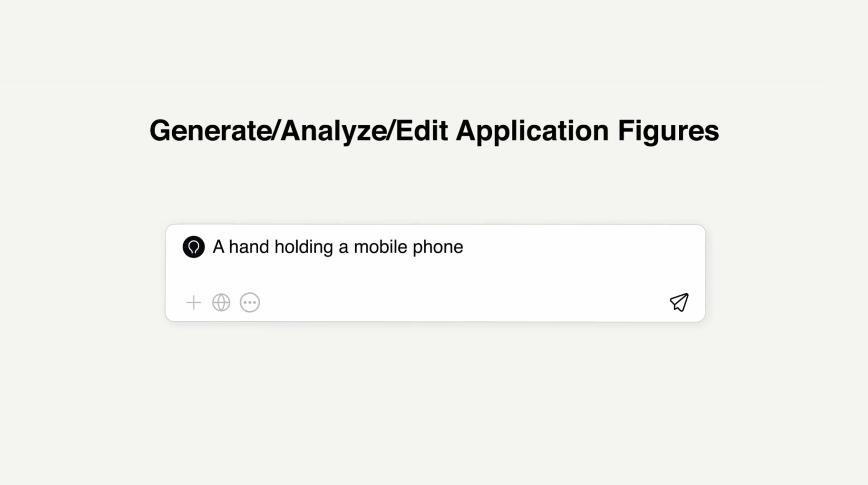
Task: Send the prompt with paper plane icon
Action: [679, 303]
